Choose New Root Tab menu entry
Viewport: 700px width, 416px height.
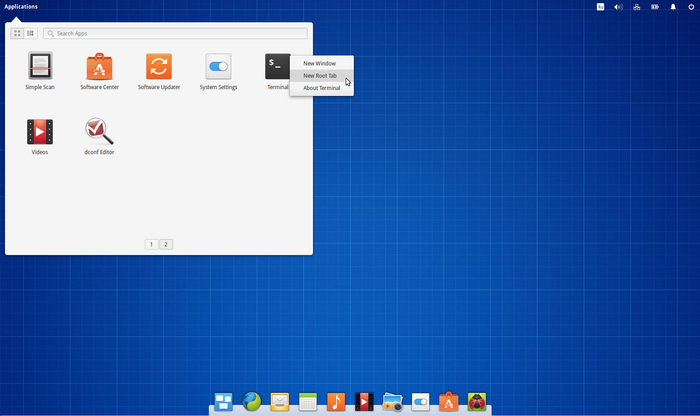(320, 76)
